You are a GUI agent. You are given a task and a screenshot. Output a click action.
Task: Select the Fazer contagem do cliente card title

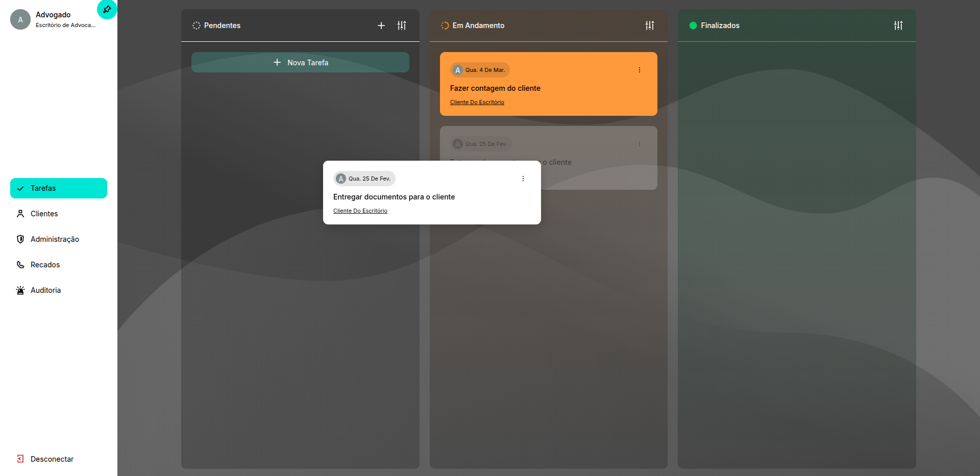pos(495,88)
